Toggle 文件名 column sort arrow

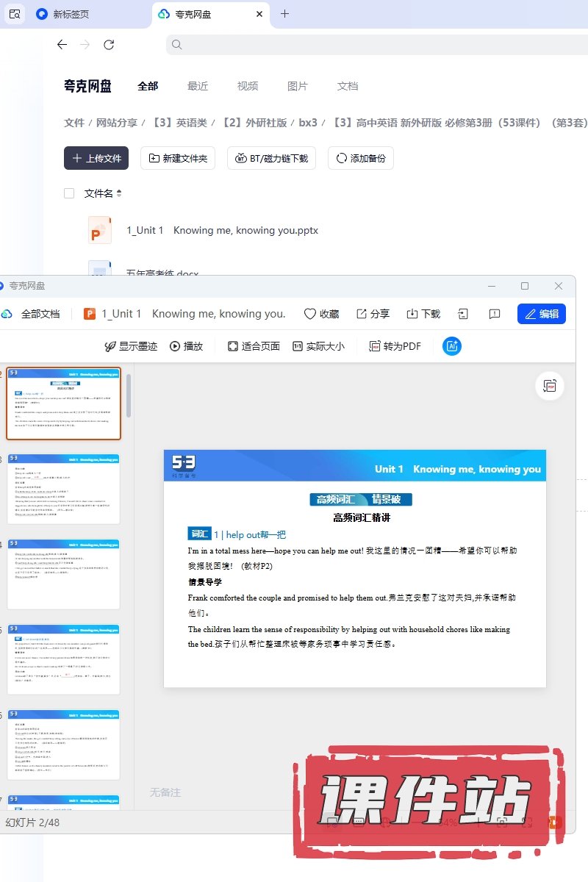click(x=119, y=193)
